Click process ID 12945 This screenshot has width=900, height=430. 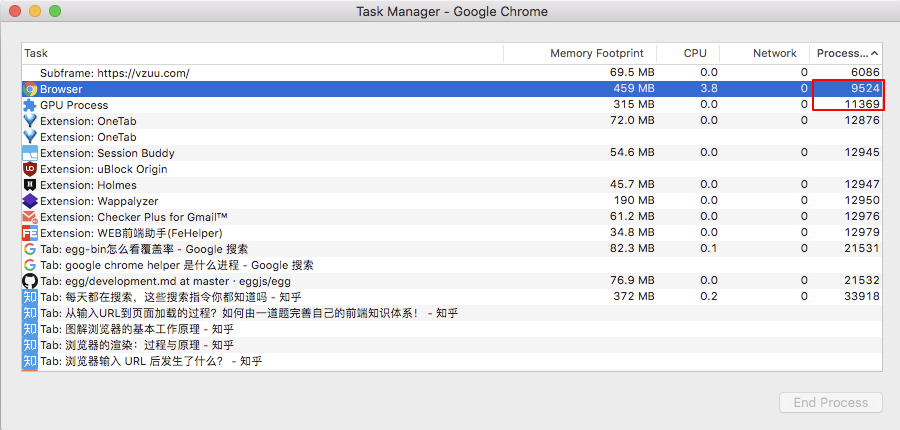click(863, 153)
